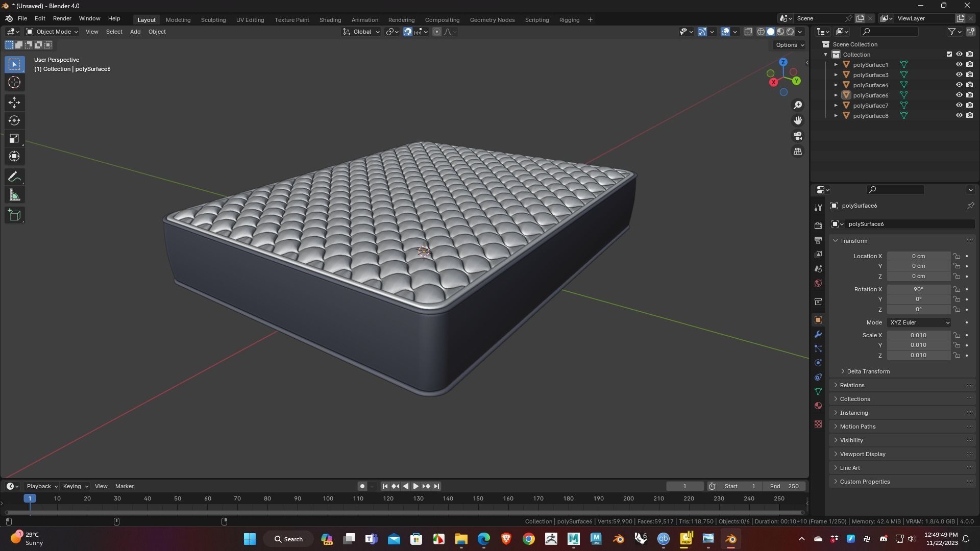Expand the polySurface1 tree item
This screenshot has height=551, width=980.
[836, 65]
